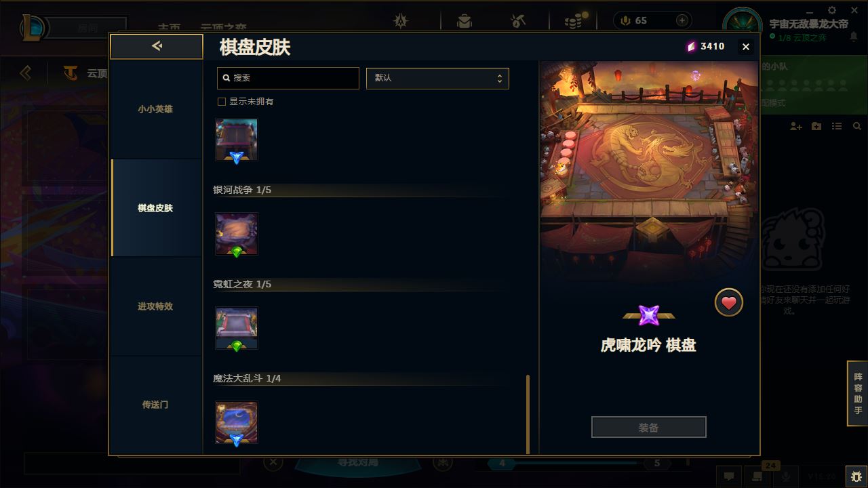Click the 装备 equip button
868x488 pixels.
648,428
